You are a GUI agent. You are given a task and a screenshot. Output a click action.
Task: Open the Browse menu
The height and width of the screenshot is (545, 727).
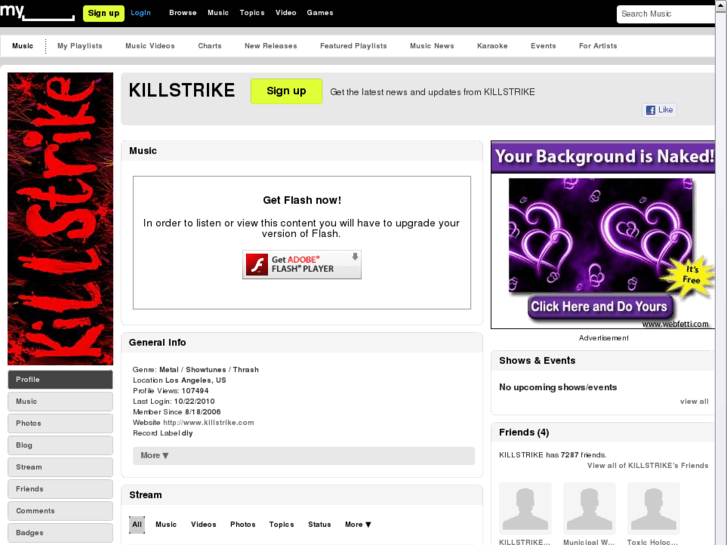tap(183, 13)
